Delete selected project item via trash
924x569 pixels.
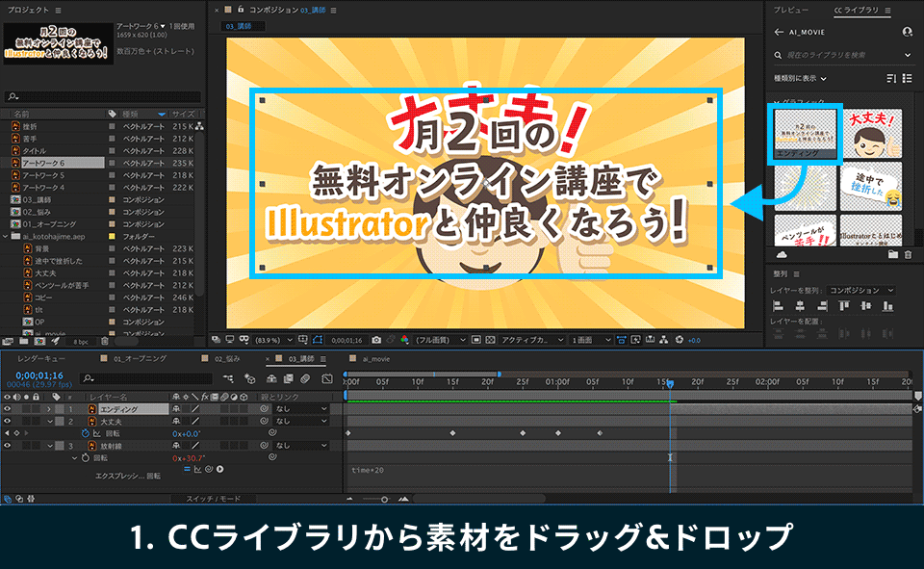(x=104, y=342)
